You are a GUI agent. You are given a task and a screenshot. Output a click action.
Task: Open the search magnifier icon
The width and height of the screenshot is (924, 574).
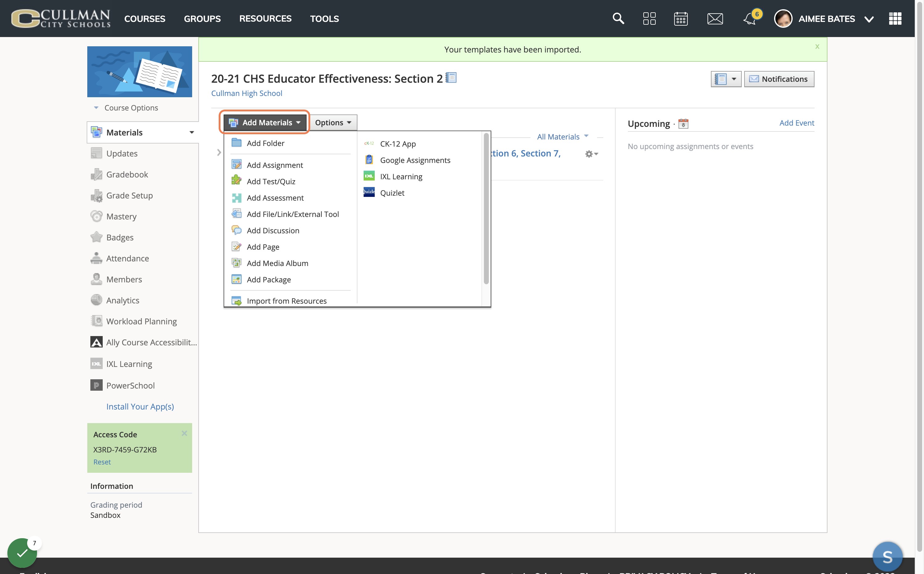(618, 18)
